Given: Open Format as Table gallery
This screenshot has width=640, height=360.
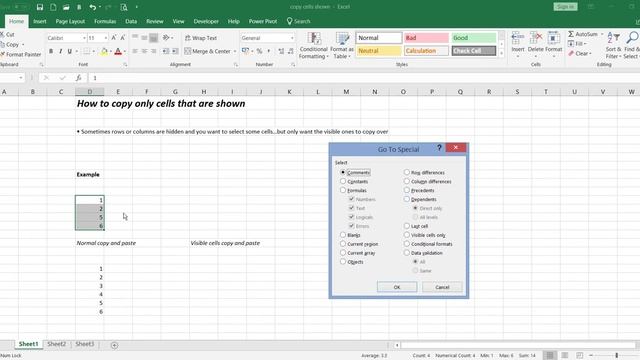Looking at the screenshot, I should pyautogui.click(x=342, y=46).
